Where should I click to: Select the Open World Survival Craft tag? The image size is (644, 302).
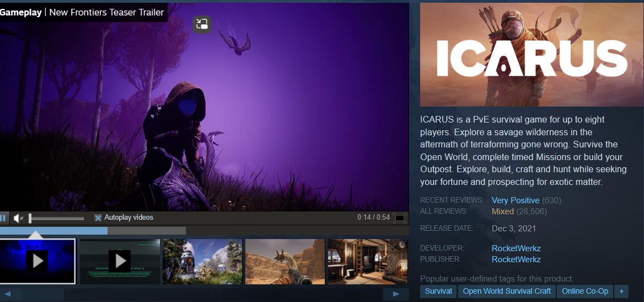click(x=507, y=292)
